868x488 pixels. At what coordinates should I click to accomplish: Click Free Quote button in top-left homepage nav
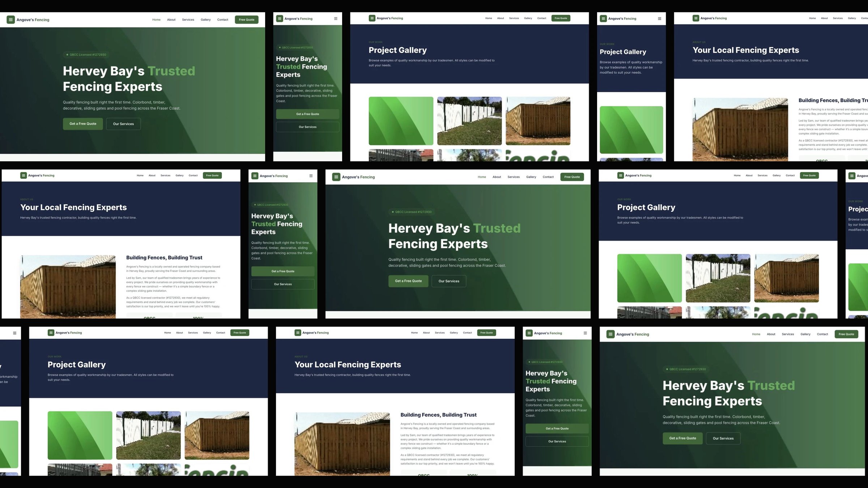click(x=247, y=20)
